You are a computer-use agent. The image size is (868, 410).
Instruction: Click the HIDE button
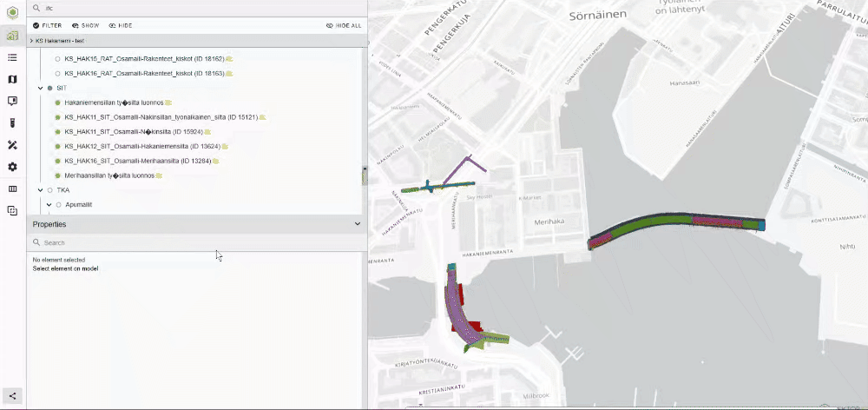pos(120,25)
